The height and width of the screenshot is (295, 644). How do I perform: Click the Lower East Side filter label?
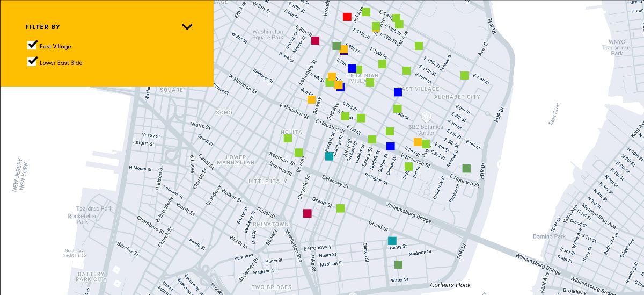point(61,63)
